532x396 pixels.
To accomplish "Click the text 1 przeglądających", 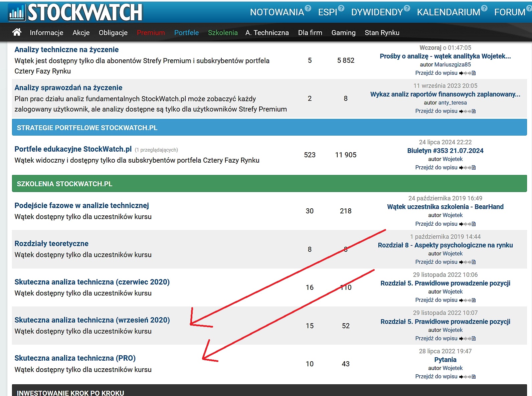I will pyautogui.click(x=156, y=150).
